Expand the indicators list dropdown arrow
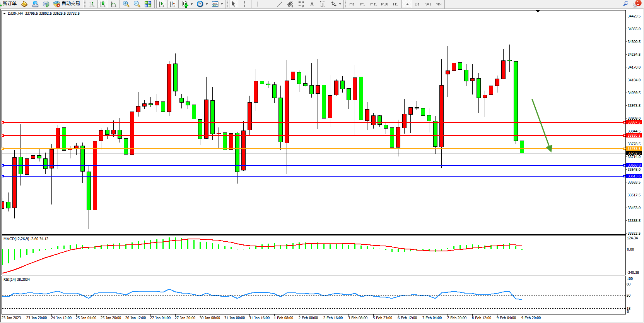The image size is (644, 323). (x=191, y=4)
